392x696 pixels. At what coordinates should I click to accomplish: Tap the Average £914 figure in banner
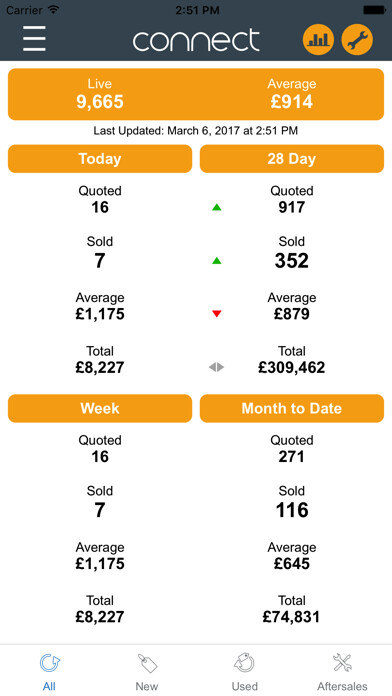pos(292,102)
